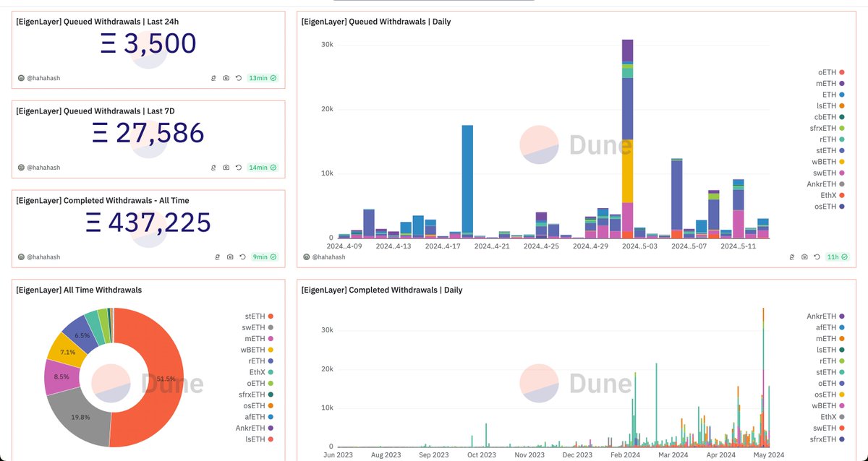Click hahahash avatar on Last 24h card
Screen dimensions: 868x461
20,77
